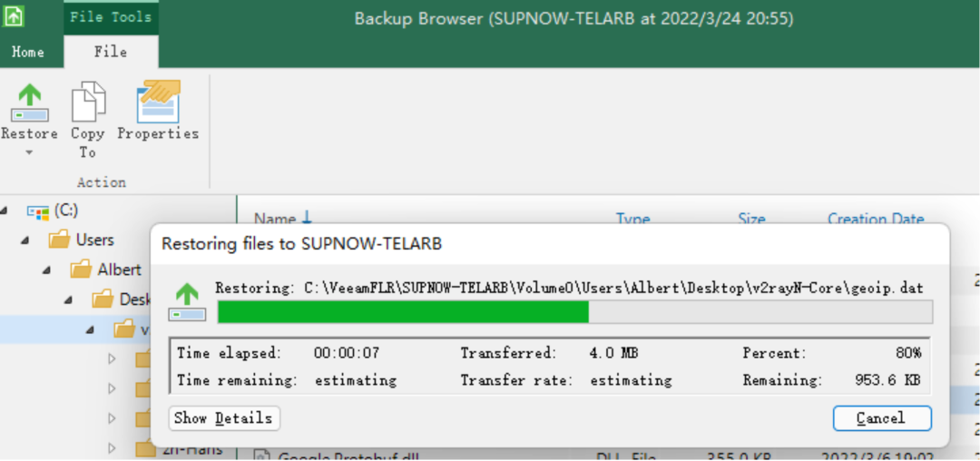Screen dimensions: 980x461
Task: Collapse the selected v2rayN-Core folder node
Action: pos(92,329)
